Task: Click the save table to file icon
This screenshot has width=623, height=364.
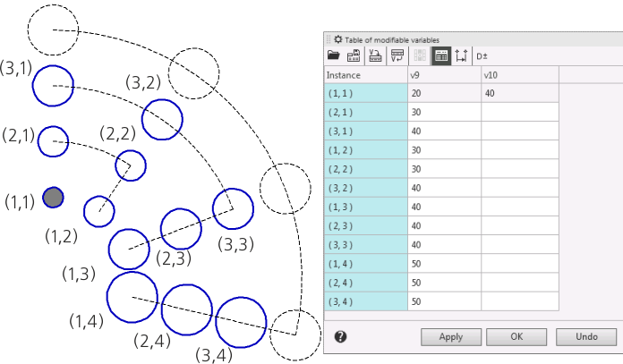Action: click(x=354, y=55)
